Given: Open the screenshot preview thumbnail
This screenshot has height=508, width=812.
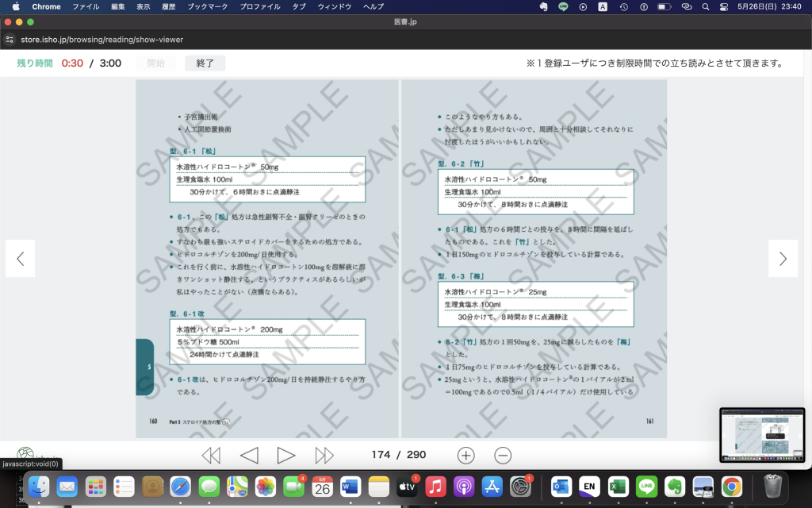Looking at the screenshot, I should coord(761,434).
